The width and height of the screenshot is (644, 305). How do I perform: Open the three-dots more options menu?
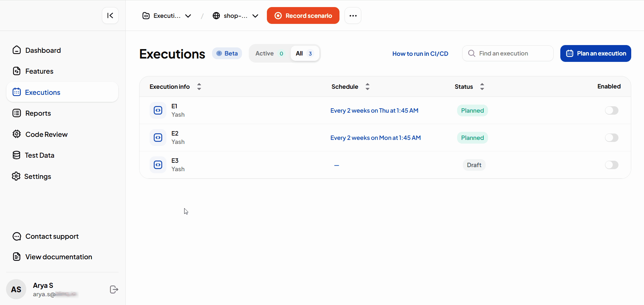pos(353,16)
